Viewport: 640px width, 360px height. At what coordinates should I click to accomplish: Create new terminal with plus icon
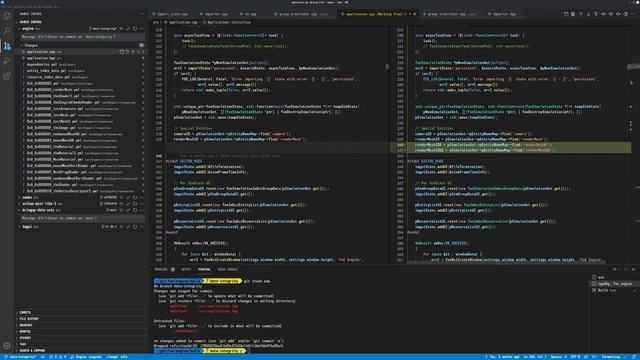tap(614, 269)
